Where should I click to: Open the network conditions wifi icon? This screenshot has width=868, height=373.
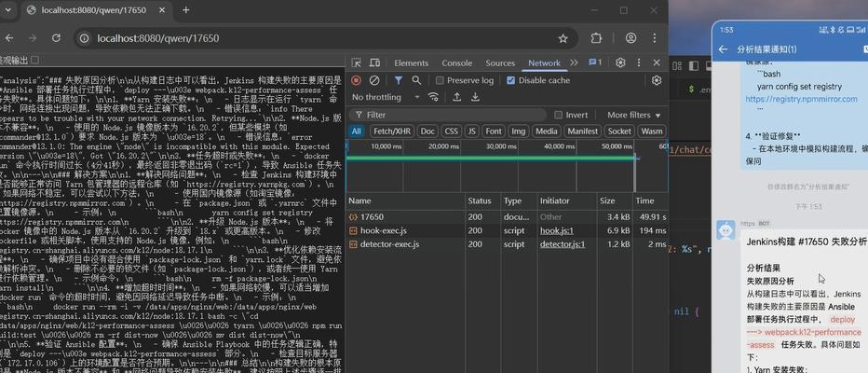point(433,97)
